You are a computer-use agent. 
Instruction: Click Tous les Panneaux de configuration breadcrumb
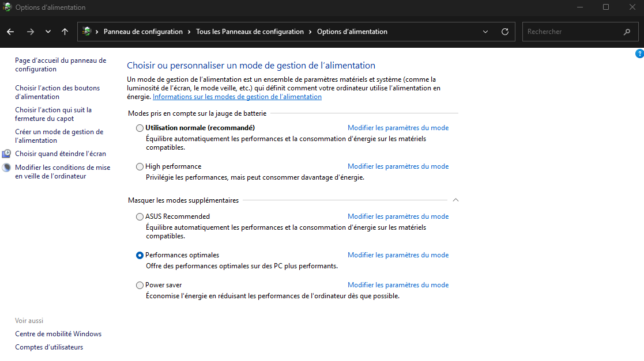pyautogui.click(x=250, y=32)
